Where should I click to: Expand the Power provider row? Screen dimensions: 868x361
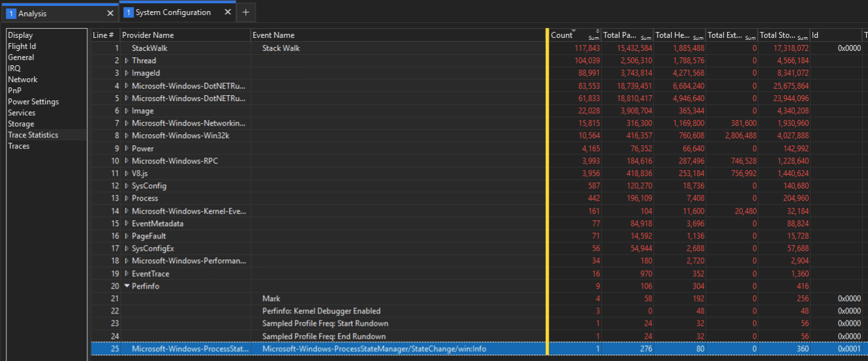click(127, 149)
